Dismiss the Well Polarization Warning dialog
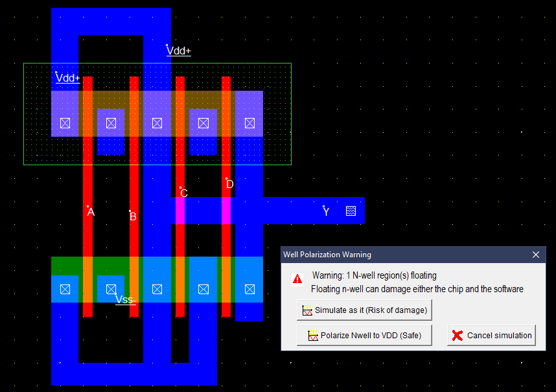The height and width of the screenshot is (392, 556). 536,255
